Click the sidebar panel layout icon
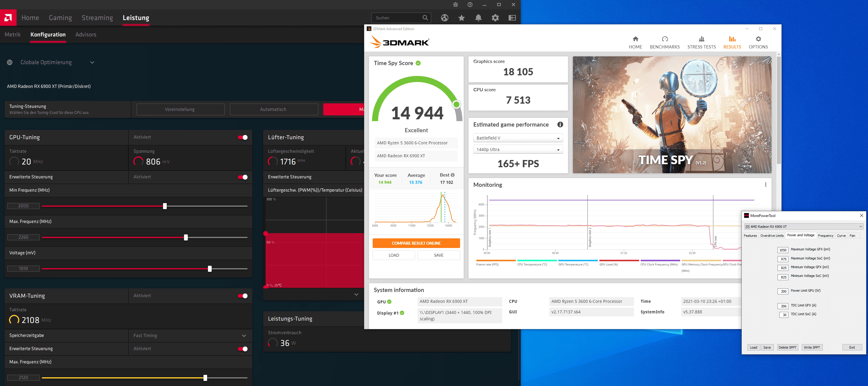The image size is (868, 386). click(512, 18)
